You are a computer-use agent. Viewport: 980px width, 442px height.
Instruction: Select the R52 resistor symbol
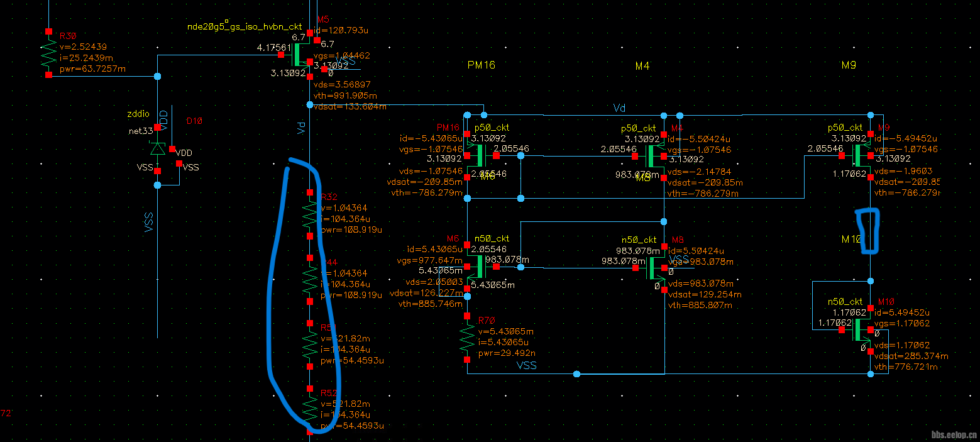309,410
